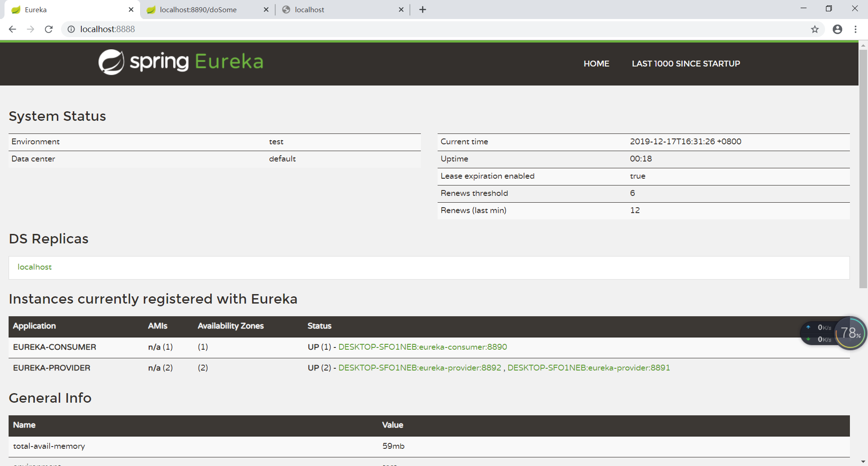Click the EUREKA-CONSUMER application cell
This screenshot has height=466, width=868.
click(x=54, y=347)
